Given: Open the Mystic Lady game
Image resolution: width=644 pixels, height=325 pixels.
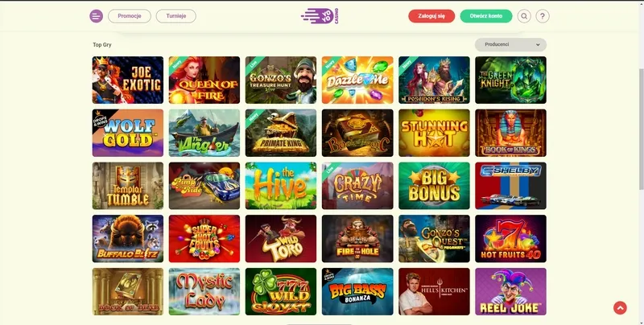Looking at the screenshot, I should (x=204, y=292).
